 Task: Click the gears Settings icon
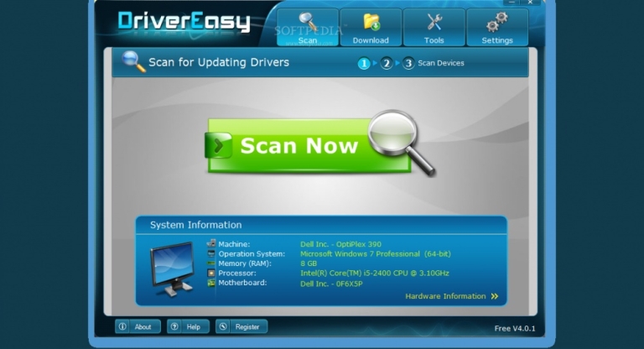497,22
